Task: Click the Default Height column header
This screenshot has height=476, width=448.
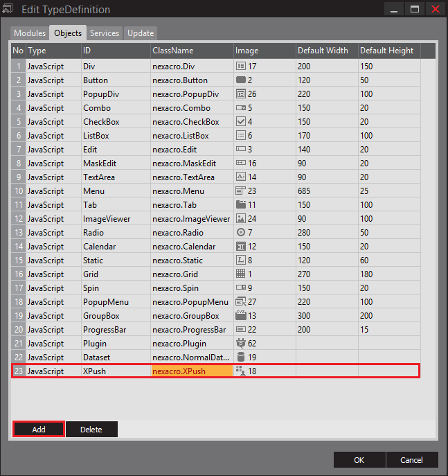Action: [x=389, y=51]
